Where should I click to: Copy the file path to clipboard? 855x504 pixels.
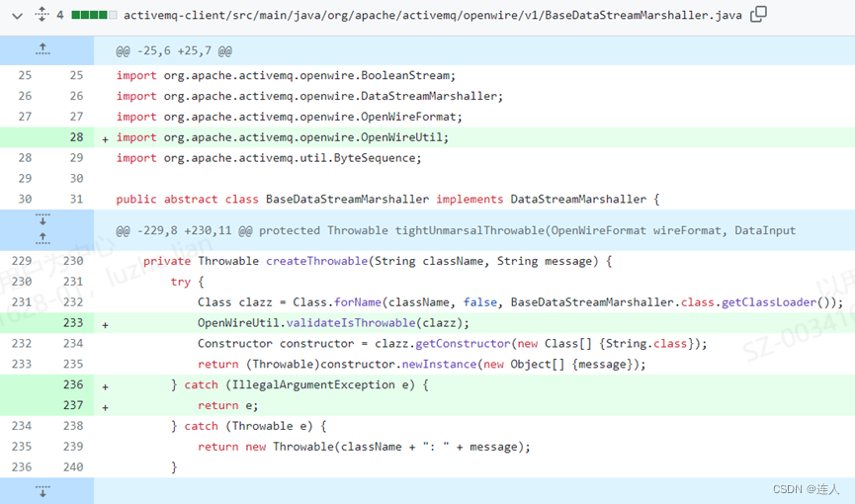click(758, 14)
